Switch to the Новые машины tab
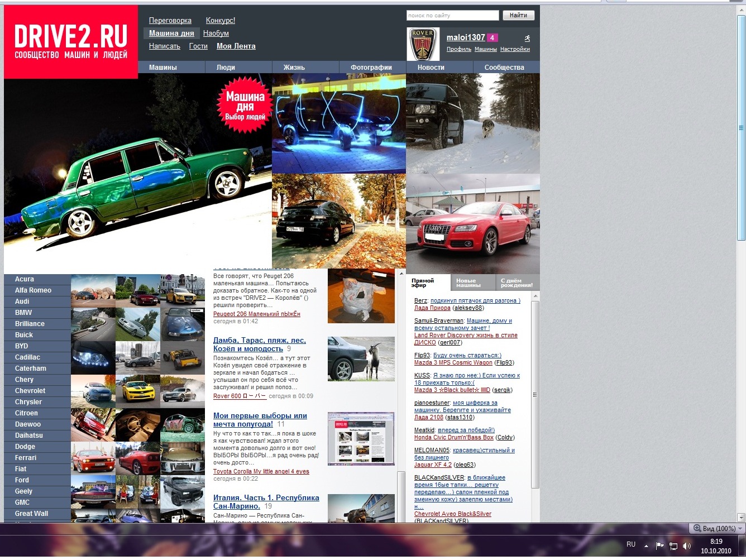The image size is (746, 560). [473, 283]
